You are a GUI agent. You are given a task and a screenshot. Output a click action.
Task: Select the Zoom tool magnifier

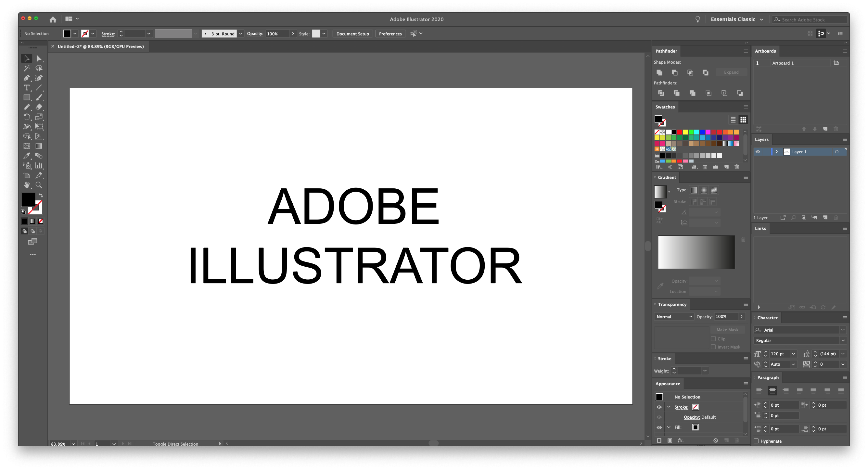click(x=39, y=185)
